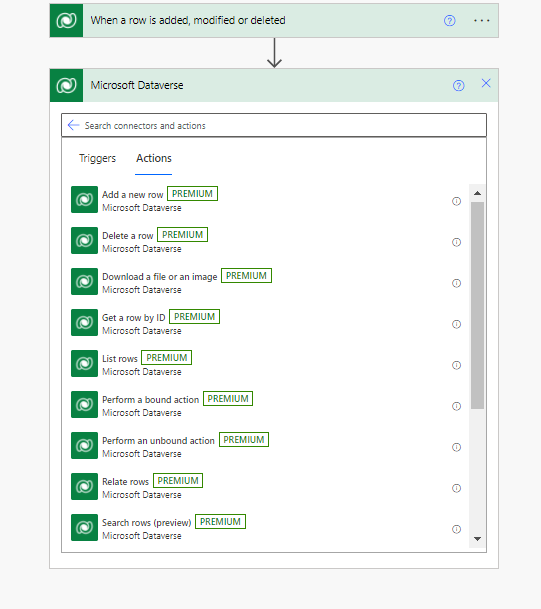The width and height of the screenshot is (541, 609).
Task: Click the back arrow in the search box
Action: (x=73, y=125)
